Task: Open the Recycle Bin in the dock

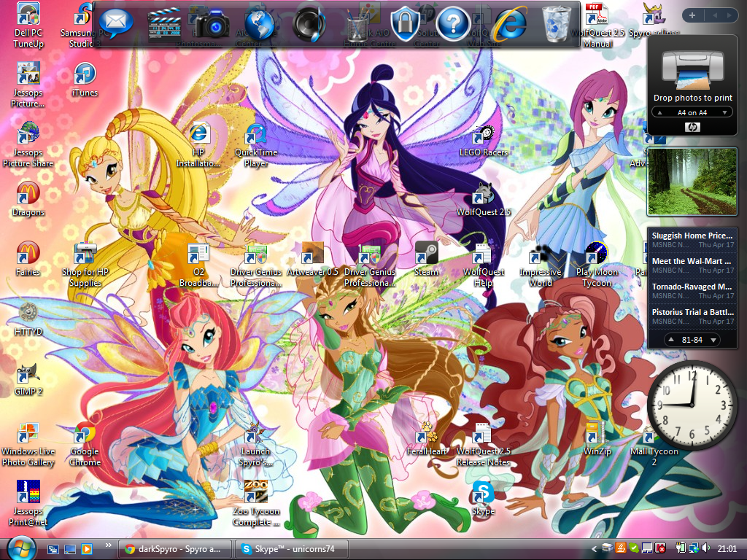Action: [556, 24]
